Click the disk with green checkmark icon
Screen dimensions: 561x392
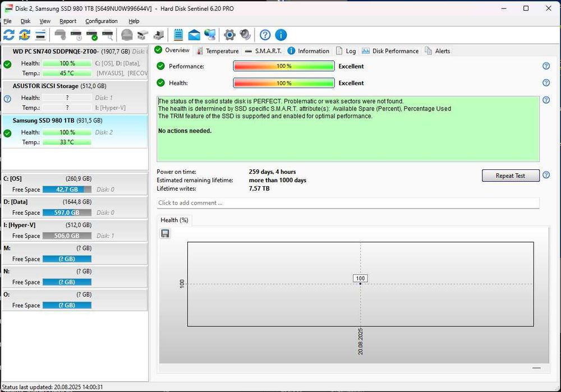click(92, 35)
